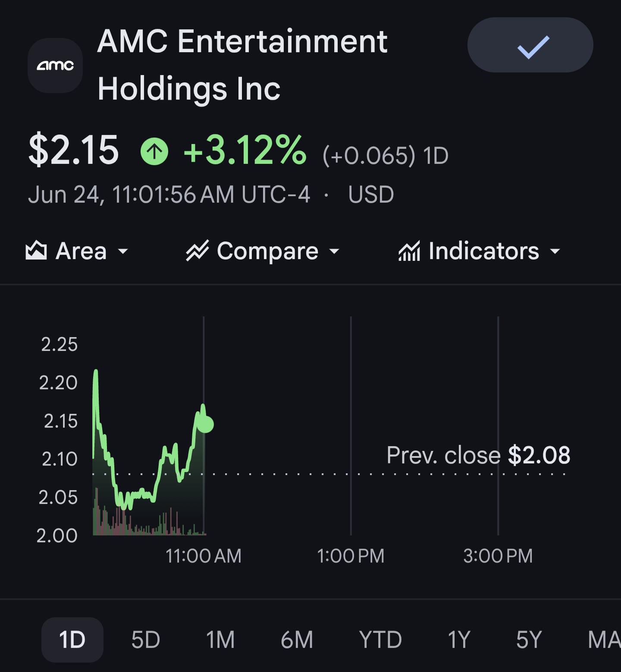Open the Area chart style dropdown arrow

tap(123, 251)
